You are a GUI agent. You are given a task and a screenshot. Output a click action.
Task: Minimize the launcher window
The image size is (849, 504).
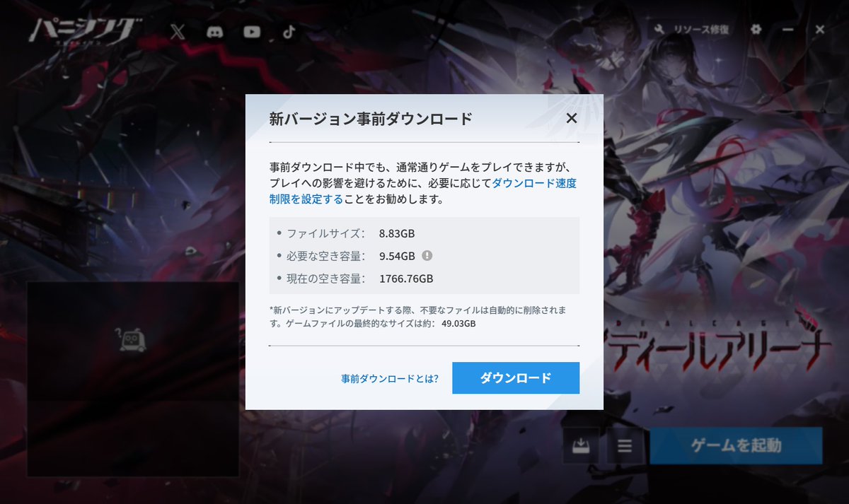[x=788, y=30]
